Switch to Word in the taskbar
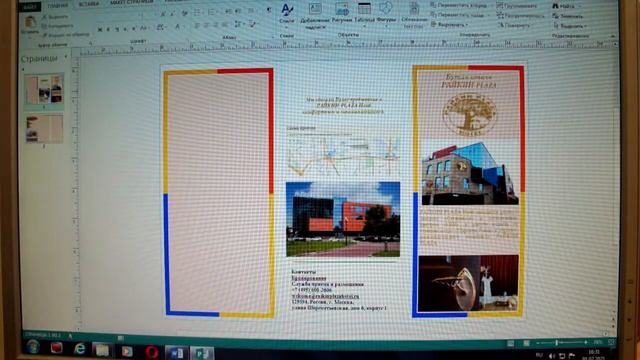Viewport: 640px width, 360px height. [176, 353]
